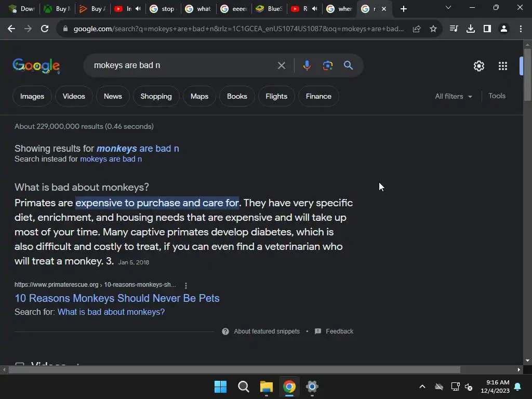View site information lock icon
Screen dimensions: 532x399
pyautogui.click(x=65, y=29)
